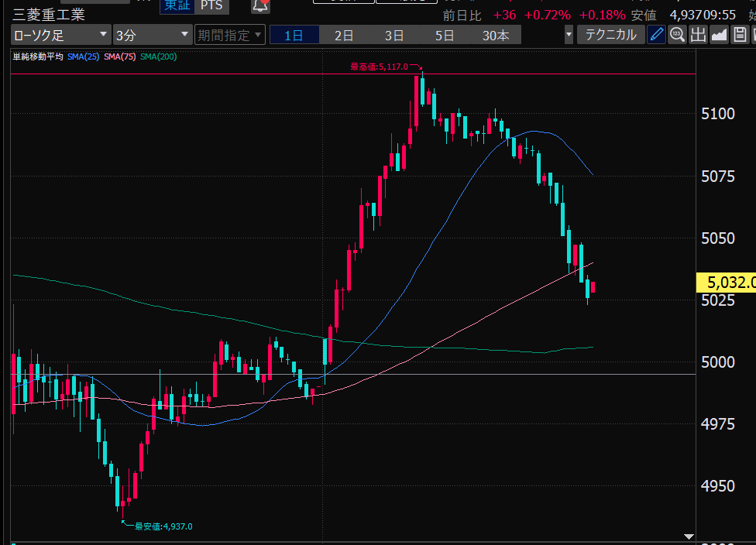Open the 3分 interval dropdown
Viewport: 756px width, 545px height.
click(x=152, y=35)
